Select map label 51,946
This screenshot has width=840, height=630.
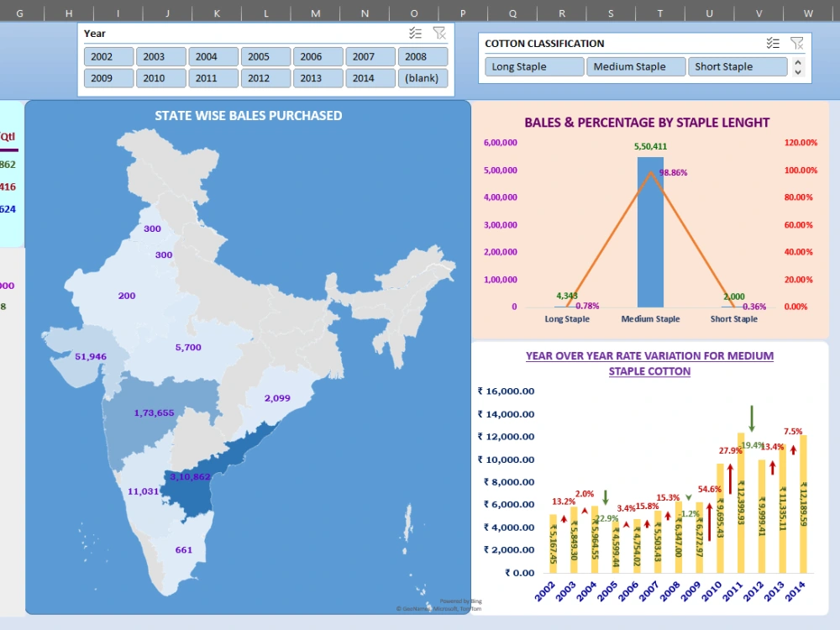[91, 357]
